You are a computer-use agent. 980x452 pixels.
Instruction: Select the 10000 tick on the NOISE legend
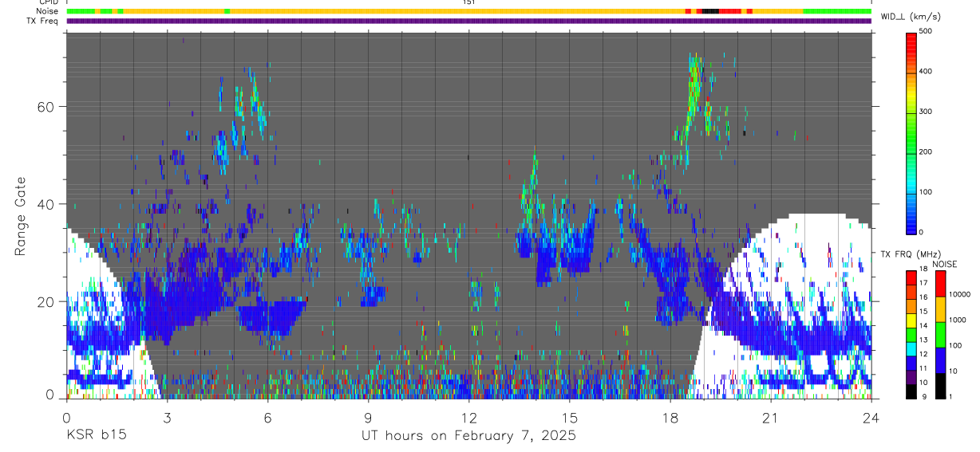click(x=959, y=294)
